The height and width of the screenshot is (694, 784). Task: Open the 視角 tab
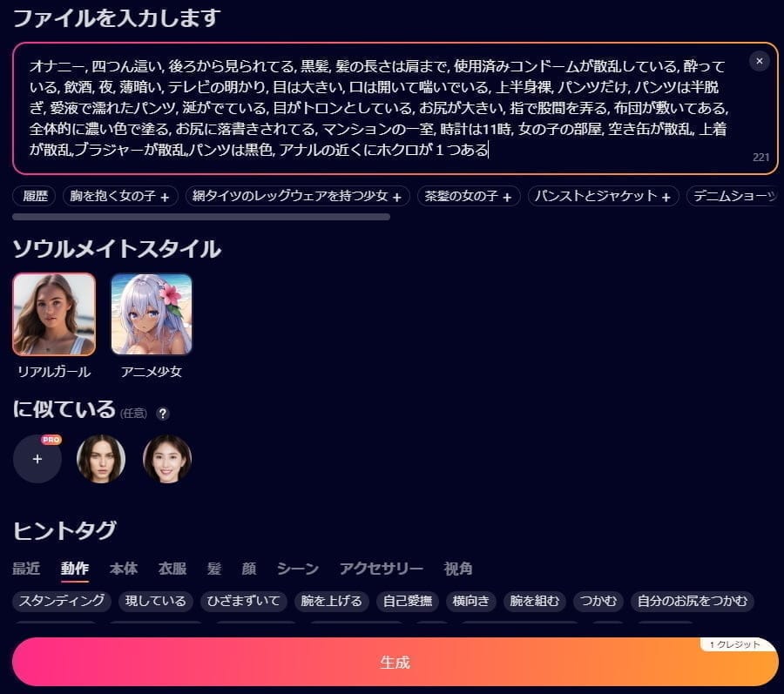(458, 569)
